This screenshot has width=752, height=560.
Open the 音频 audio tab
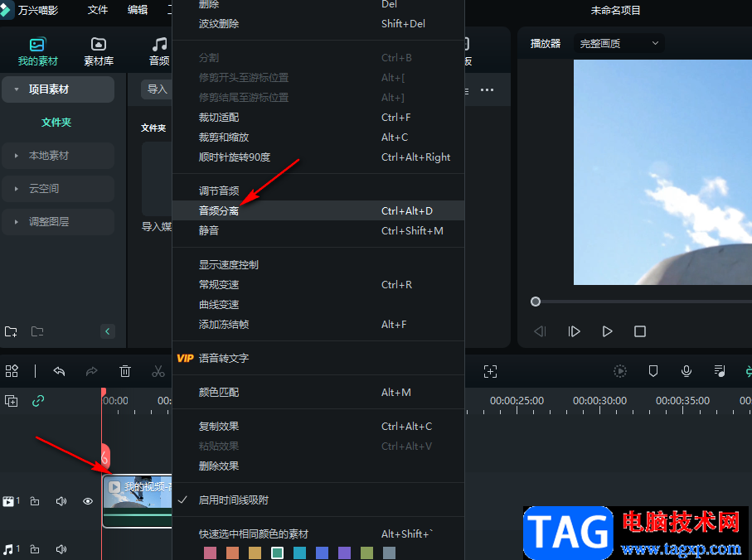[x=159, y=51]
